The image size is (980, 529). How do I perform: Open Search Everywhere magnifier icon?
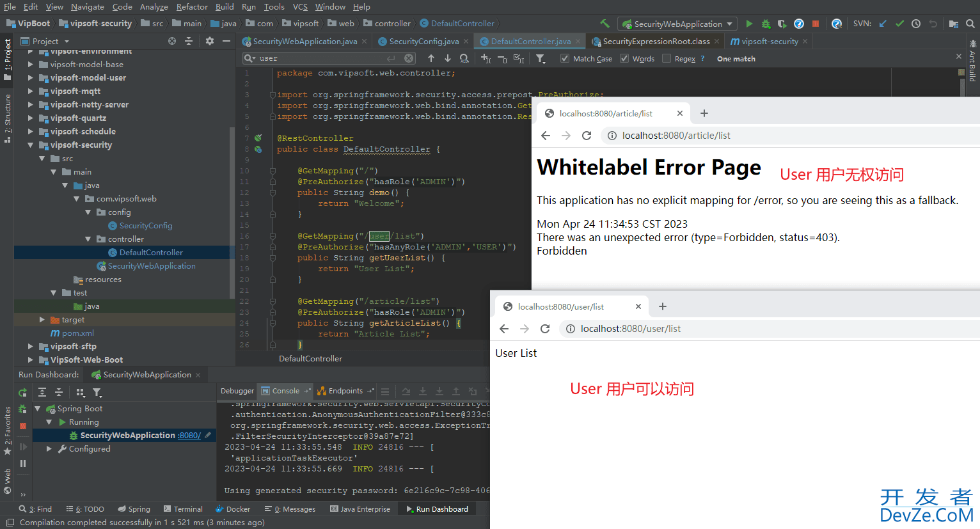pyautogui.click(x=970, y=24)
